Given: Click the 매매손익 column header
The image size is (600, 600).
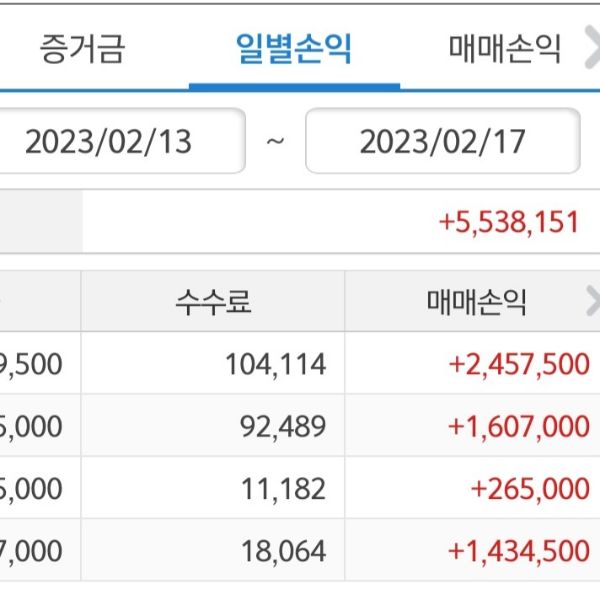Looking at the screenshot, I should pos(476,301).
